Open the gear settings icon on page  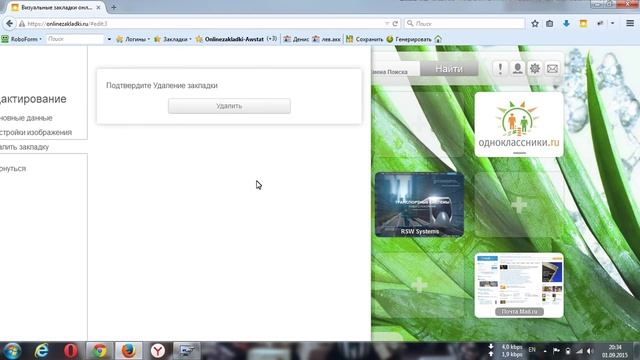[x=535, y=69]
